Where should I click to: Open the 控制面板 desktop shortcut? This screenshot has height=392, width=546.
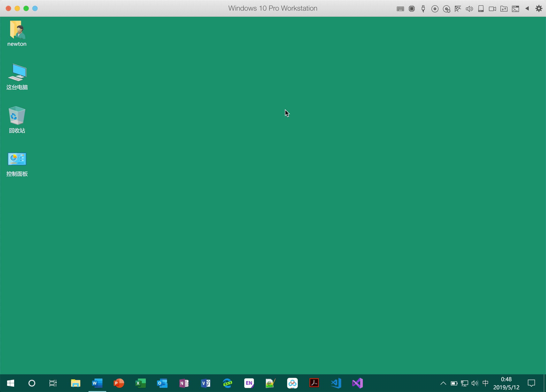pyautogui.click(x=17, y=159)
